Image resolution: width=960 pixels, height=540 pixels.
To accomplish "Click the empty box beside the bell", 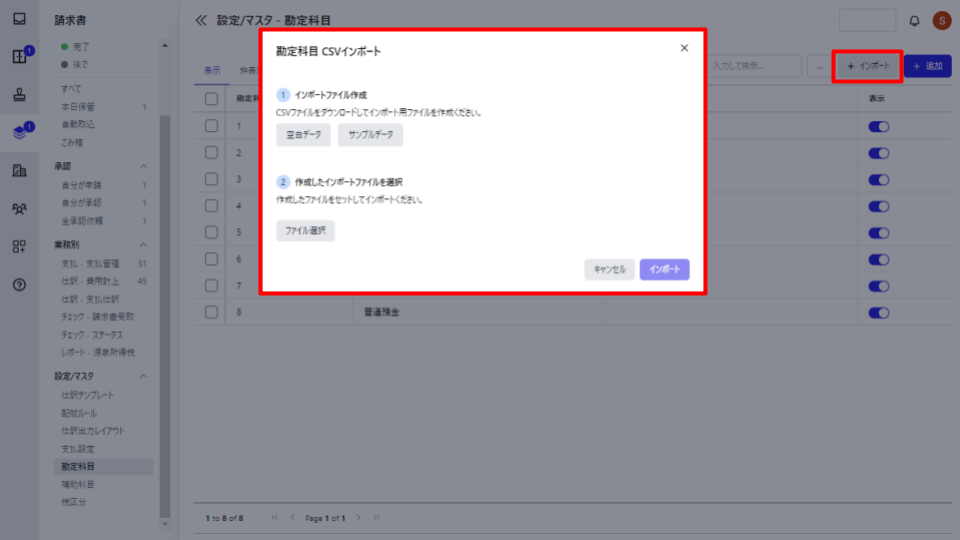I will point(868,21).
